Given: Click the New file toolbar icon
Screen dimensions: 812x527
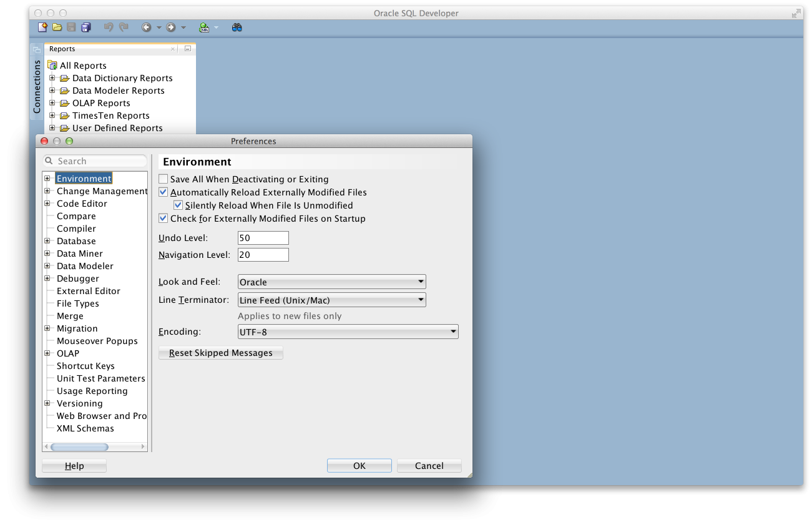Looking at the screenshot, I should coord(42,27).
